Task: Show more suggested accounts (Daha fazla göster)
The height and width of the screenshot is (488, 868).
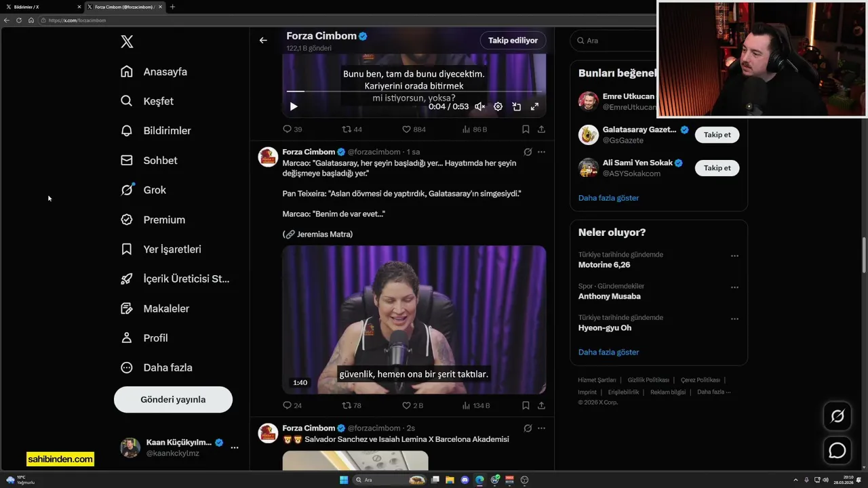Action: click(x=608, y=198)
